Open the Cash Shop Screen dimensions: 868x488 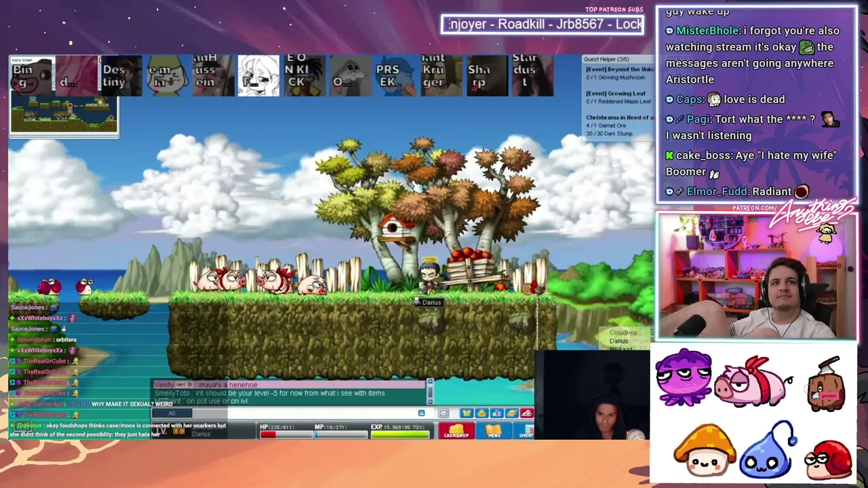[x=456, y=432]
